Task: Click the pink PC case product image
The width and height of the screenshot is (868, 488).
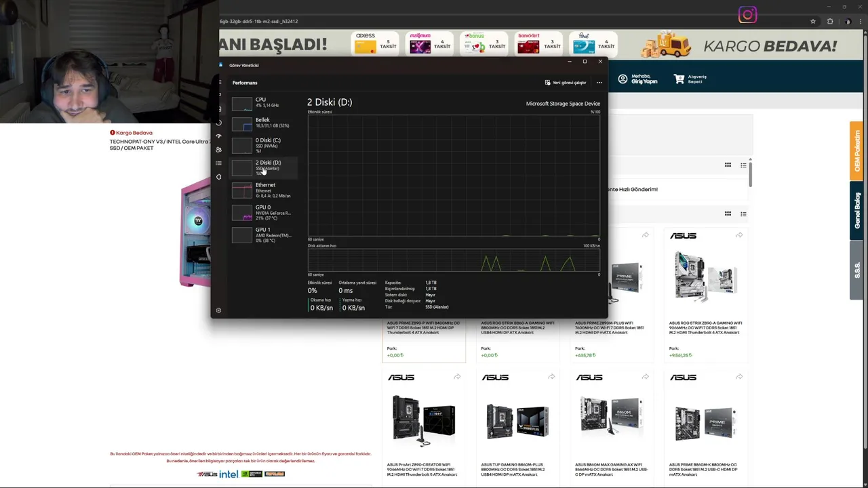Action: (x=195, y=232)
